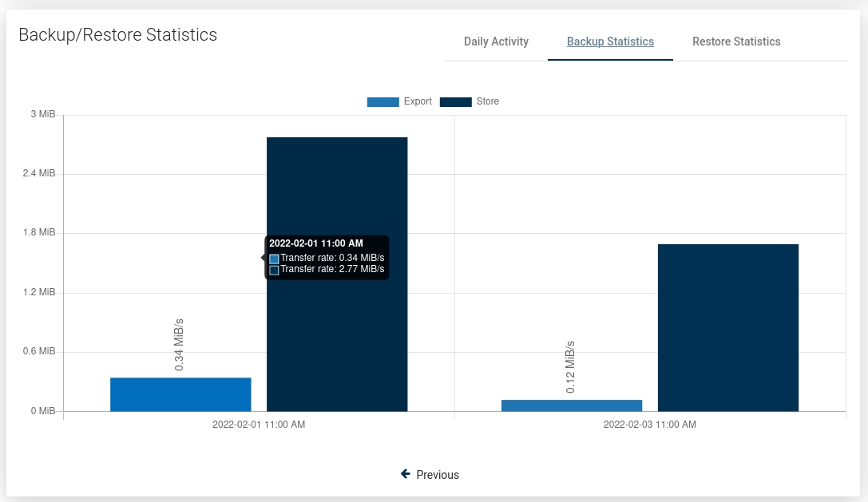The width and height of the screenshot is (868, 502).
Task: Click the tooltip swatch for 2.77 MiB/s
Action: (x=274, y=270)
